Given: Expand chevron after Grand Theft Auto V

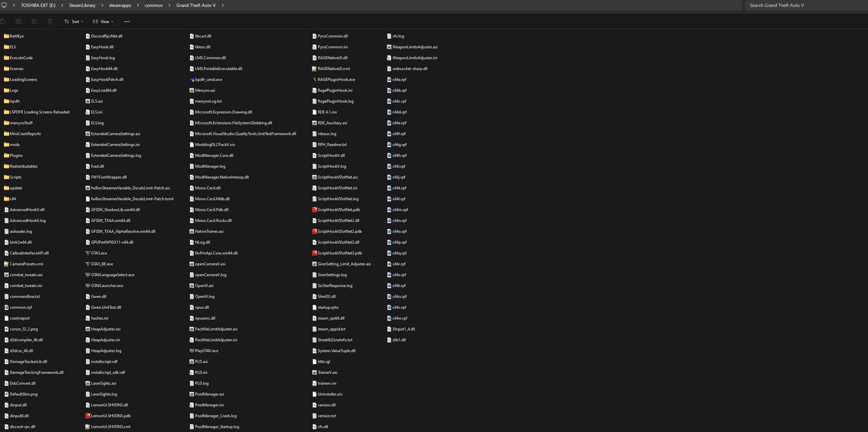Looking at the screenshot, I should (223, 5).
